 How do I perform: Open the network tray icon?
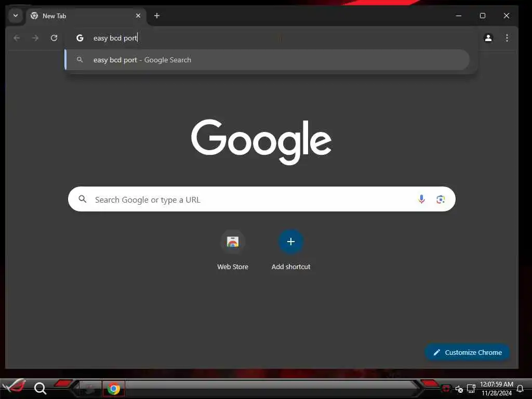click(x=471, y=389)
